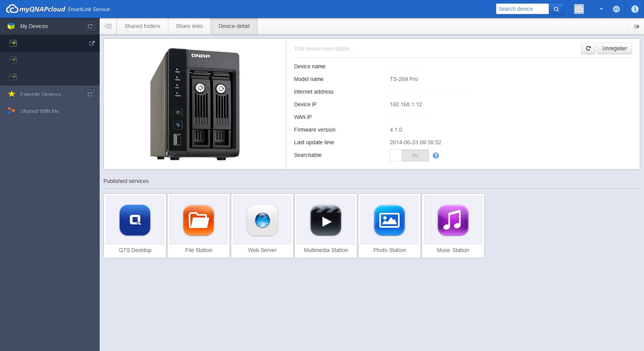Click the Edit device description field
The image size is (644, 351).
pyautogui.click(x=435, y=49)
